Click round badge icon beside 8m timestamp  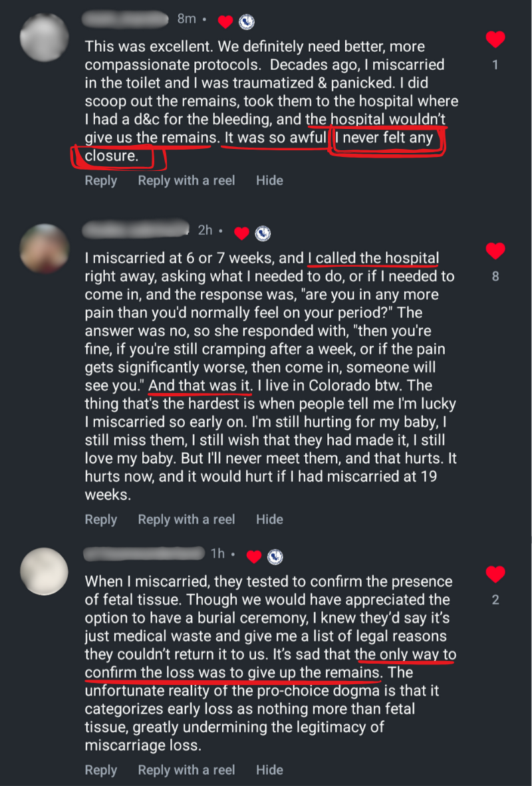(247, 22)
